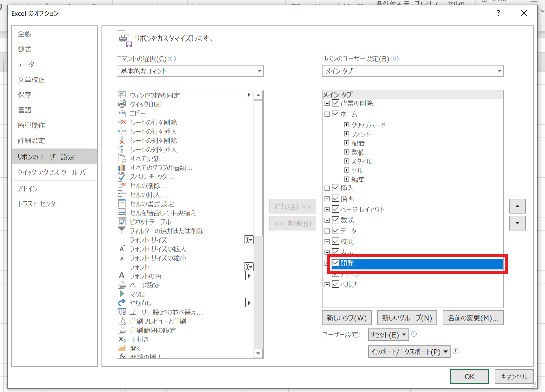545x392 pixels.
Task: Click the 新しいタブ button
Action: (347, 318)
